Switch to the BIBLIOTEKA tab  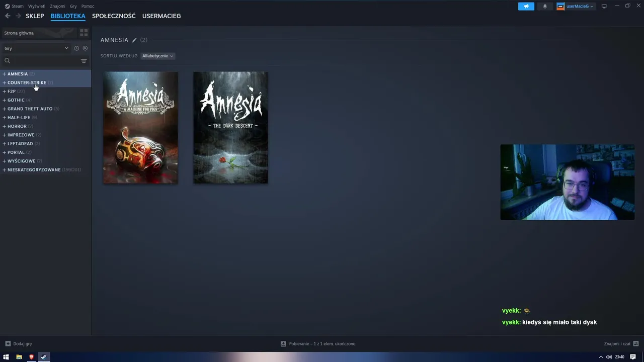tap(68, 16)
